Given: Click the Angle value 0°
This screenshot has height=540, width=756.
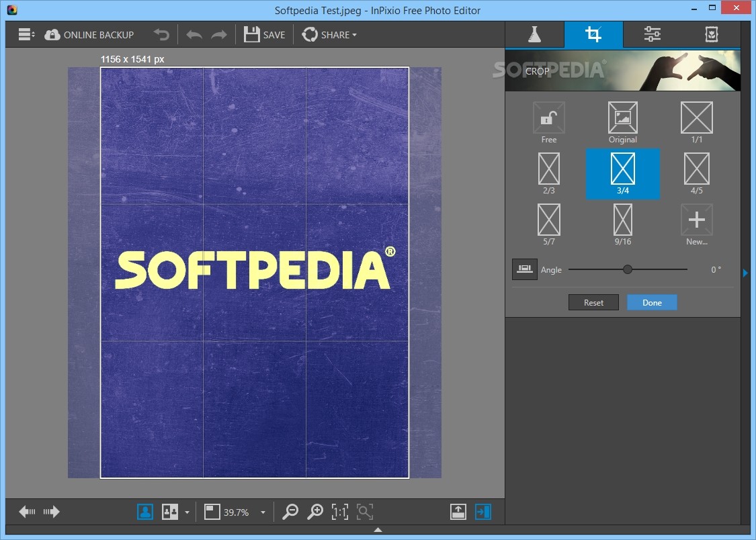Looking at the screenshot, I should tap(716, 270).
